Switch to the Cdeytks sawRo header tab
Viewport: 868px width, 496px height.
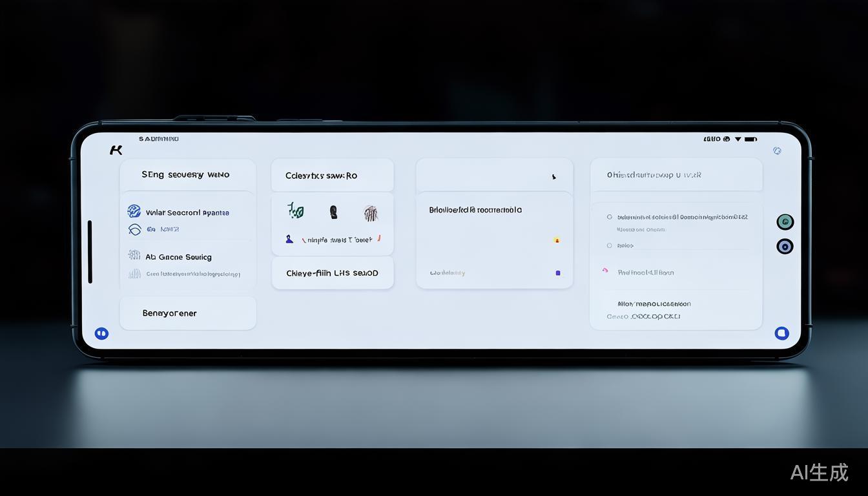tap(322, 176)
